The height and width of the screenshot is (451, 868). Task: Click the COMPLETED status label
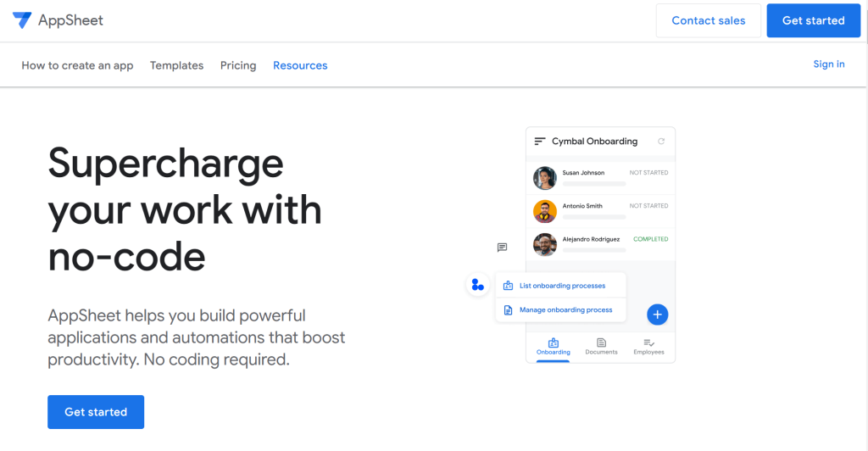click(x=650, y=239)
